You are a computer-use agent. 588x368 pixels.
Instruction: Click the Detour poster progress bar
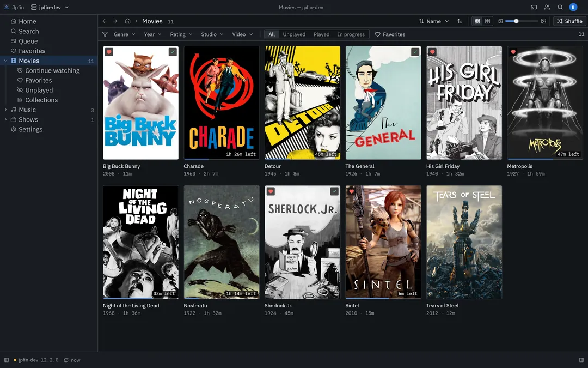point(302,159)
